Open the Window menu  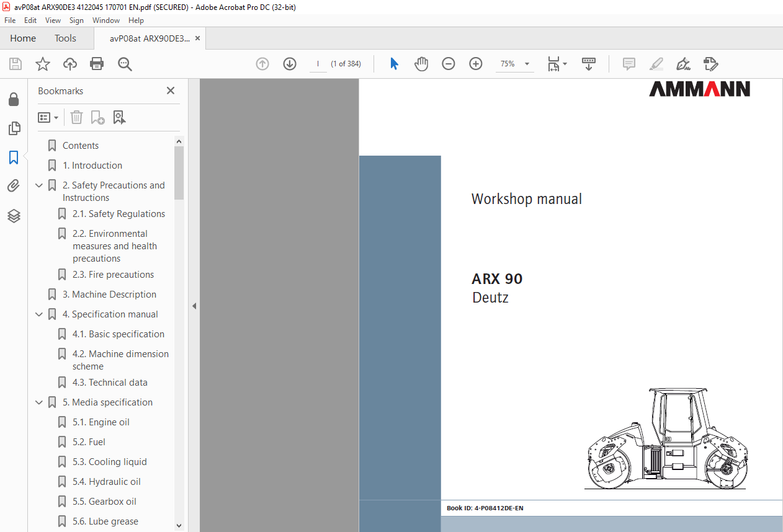tap(106, 20)
